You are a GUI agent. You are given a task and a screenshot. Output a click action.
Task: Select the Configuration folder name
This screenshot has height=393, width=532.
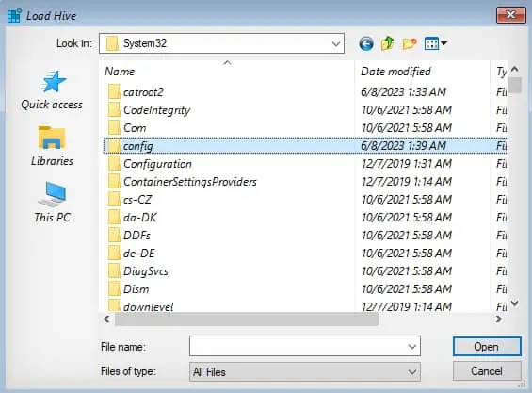[157, 164]
